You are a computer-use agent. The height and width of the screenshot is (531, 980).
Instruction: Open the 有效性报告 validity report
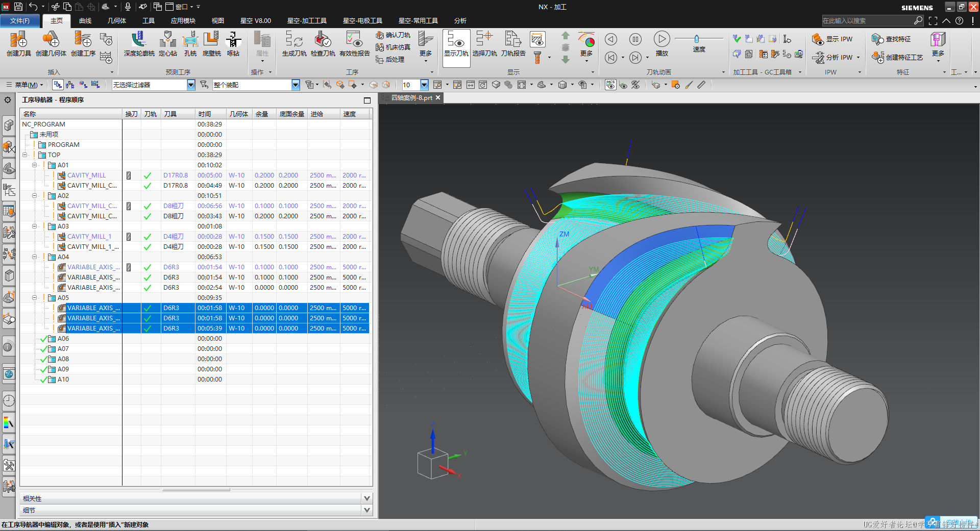click(355, 43)
